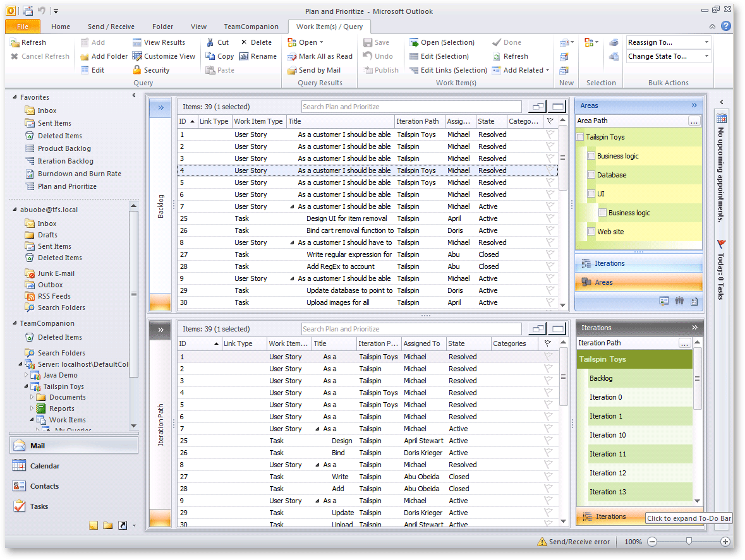The width and height of the screenshot is (745, 560).
Task: Click the Mark All as Read icon
Action: (292, 56)
